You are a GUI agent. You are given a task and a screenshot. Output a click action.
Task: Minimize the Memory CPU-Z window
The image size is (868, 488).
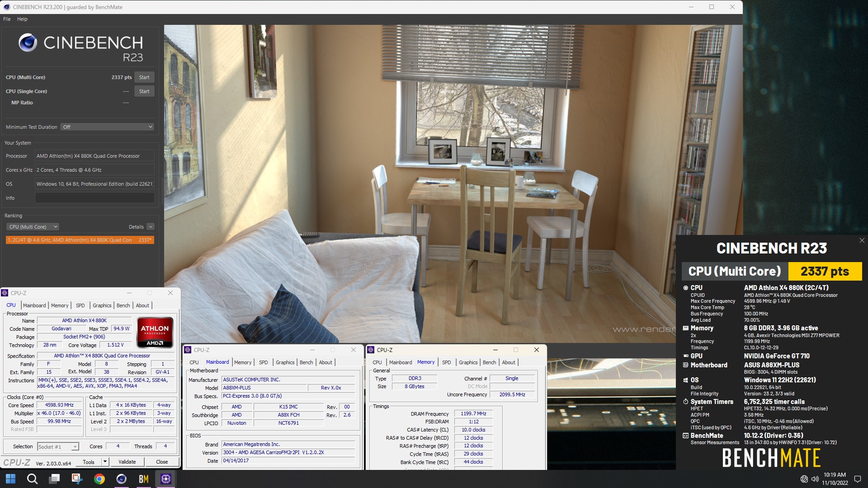tap(495, 350)
